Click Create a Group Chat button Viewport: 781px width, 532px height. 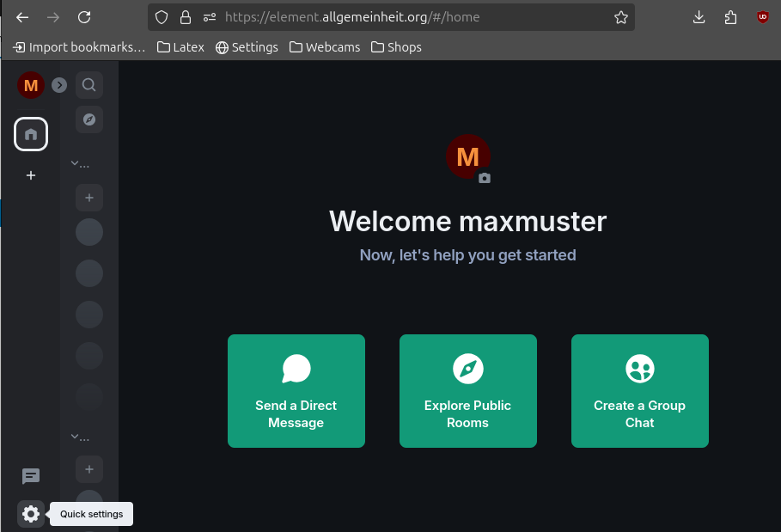[639, 391]
